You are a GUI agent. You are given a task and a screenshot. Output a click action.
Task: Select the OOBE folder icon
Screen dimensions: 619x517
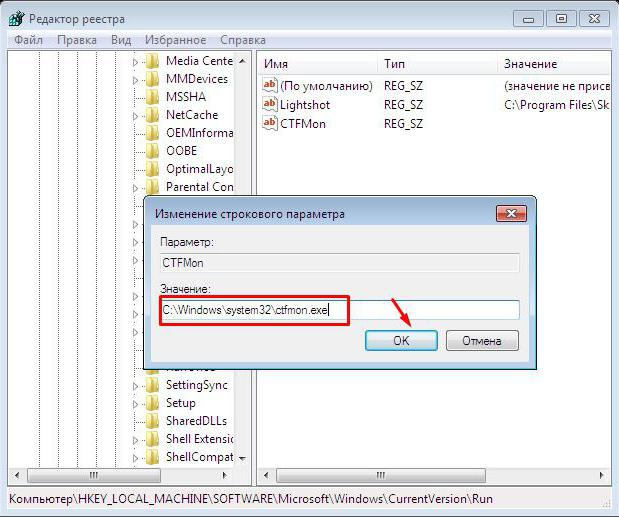(152, 151)
